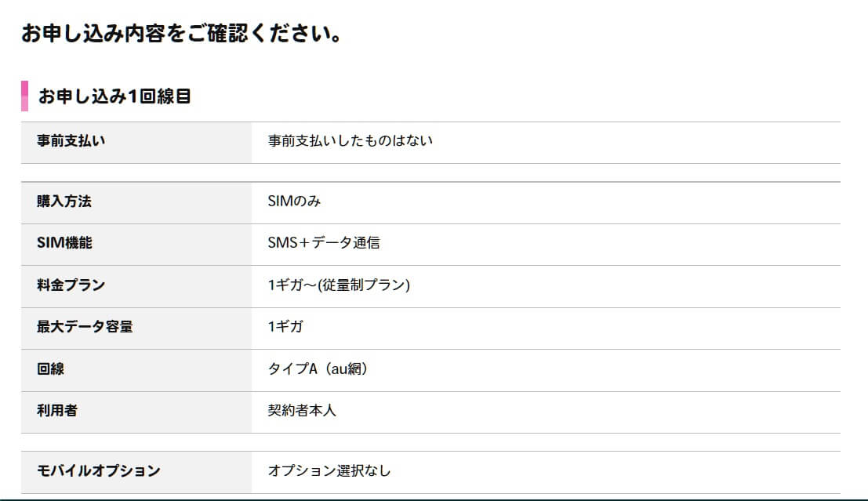Screen dimensions: 868x501
Task: Select the text 事前支払いしたものはない
Action: coord(350,140)
